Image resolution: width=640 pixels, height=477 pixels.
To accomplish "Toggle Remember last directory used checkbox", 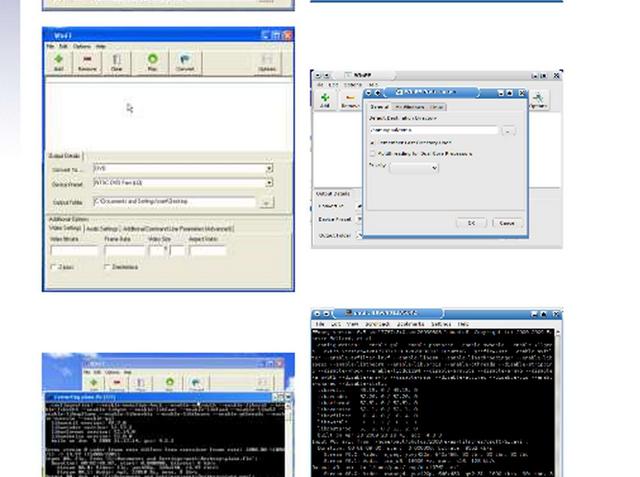I will pos(372,143).
